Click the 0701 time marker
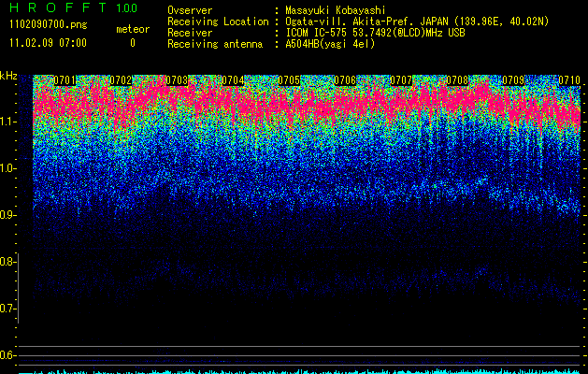This screenshot has height=374, width=588. [65, 80]
